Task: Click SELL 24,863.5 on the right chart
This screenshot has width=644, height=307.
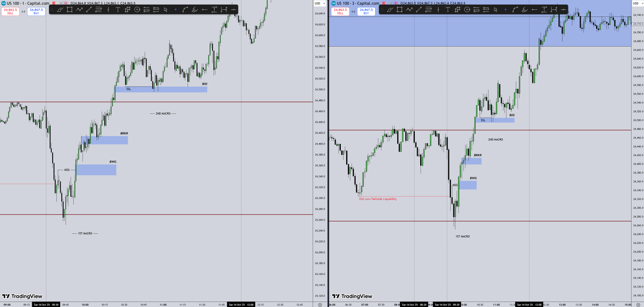Action: coord(340,11)
